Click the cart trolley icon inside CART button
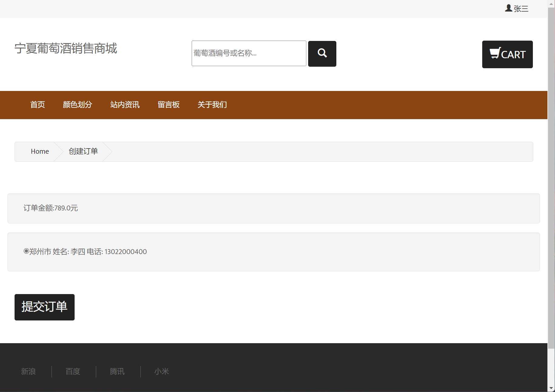Image resolution: width=555 pixels, height=392 pixels. click(494, 53)
